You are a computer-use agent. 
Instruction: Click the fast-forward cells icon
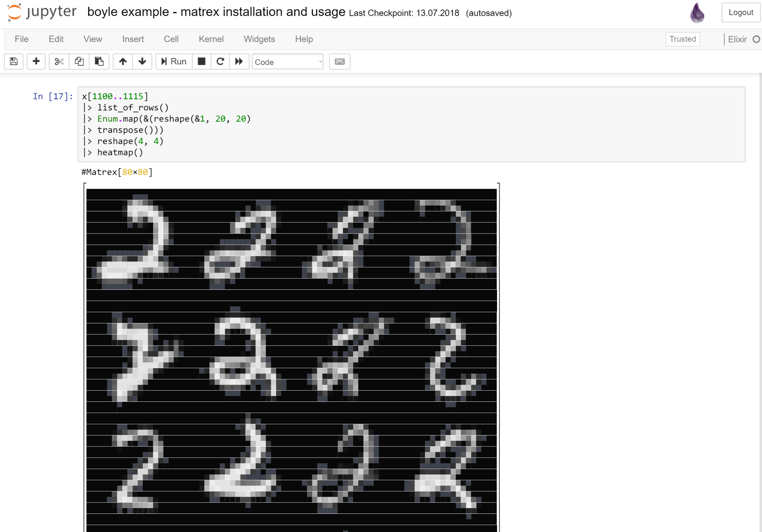239,61
